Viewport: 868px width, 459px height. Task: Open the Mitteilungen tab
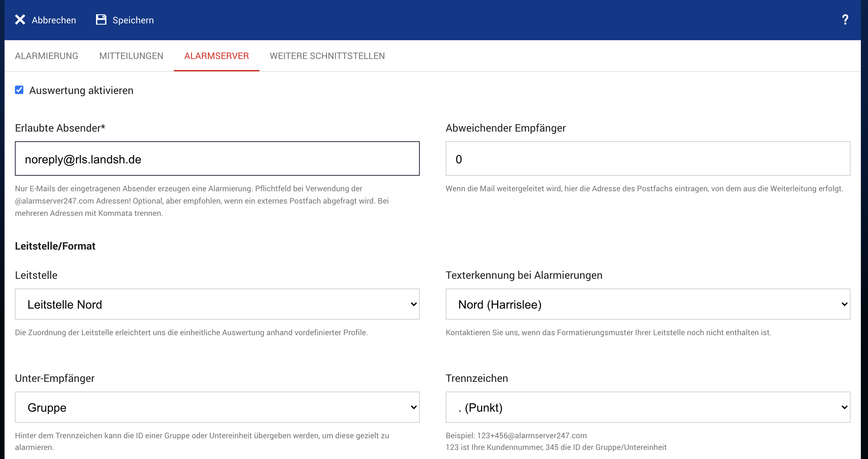[x=131, y=56]
